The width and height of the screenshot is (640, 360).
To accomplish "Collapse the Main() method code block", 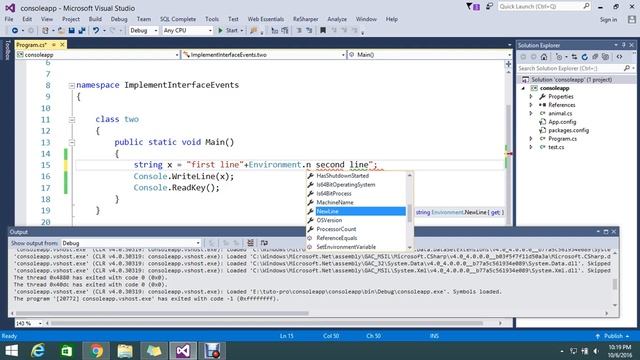I will pyautogui.click(x=72, y=143).
